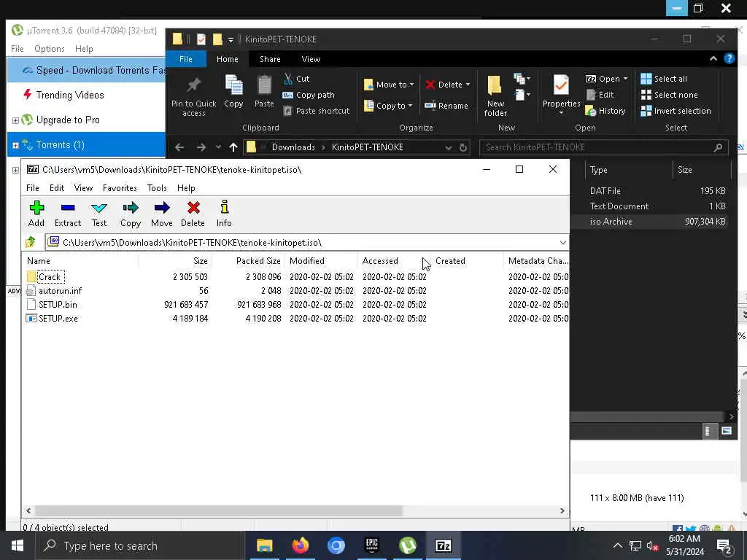Select the Crack folder in 7-Zip
This screenshot has width=747, height=560.
49,276
